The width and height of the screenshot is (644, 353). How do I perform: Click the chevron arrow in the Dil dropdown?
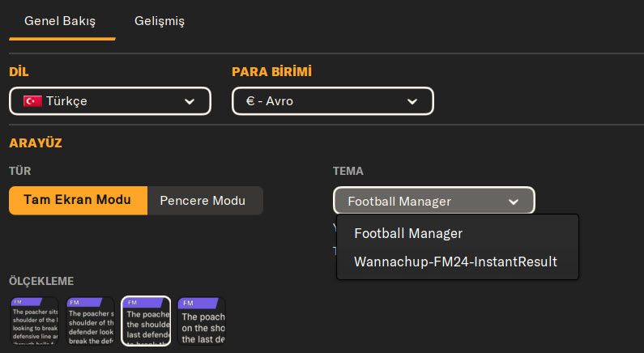(x=190, y=101)
